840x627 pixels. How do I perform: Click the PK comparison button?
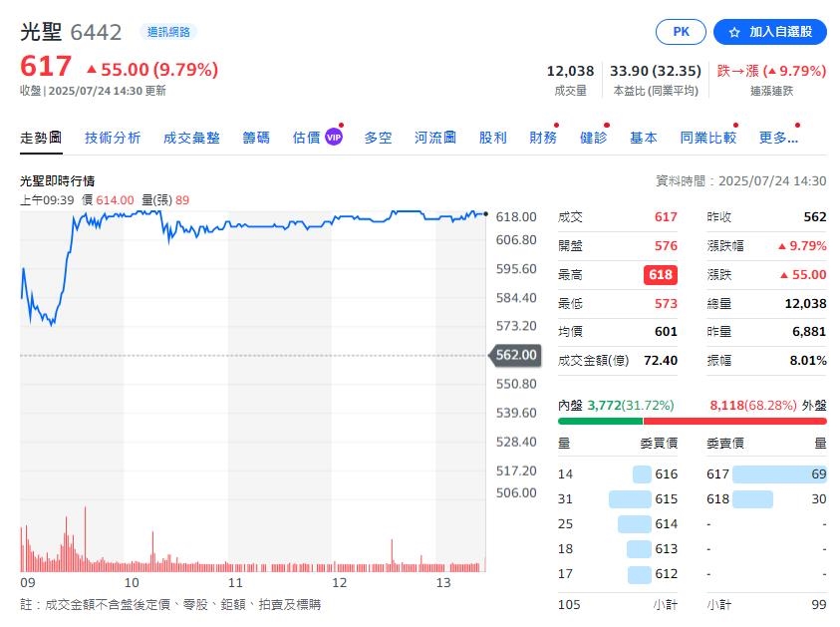[681, 31]
